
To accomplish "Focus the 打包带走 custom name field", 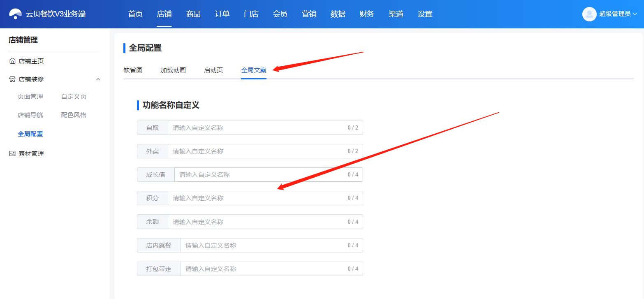I will 271,269.
